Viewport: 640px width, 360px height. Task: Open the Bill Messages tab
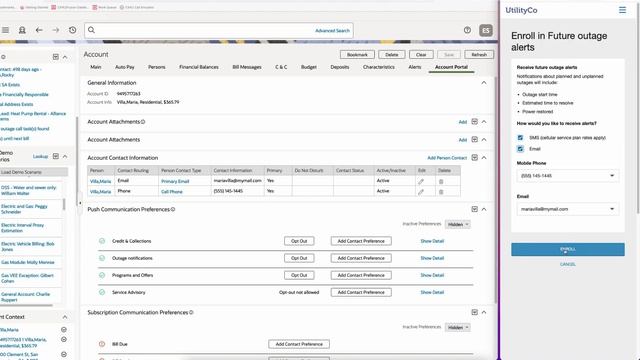click(247, 67)
